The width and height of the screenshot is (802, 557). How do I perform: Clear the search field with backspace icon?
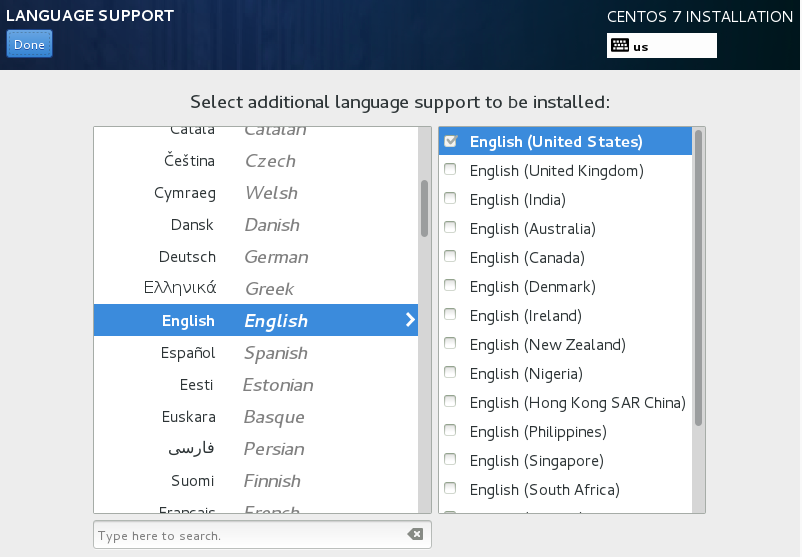(x=415, y=535)
